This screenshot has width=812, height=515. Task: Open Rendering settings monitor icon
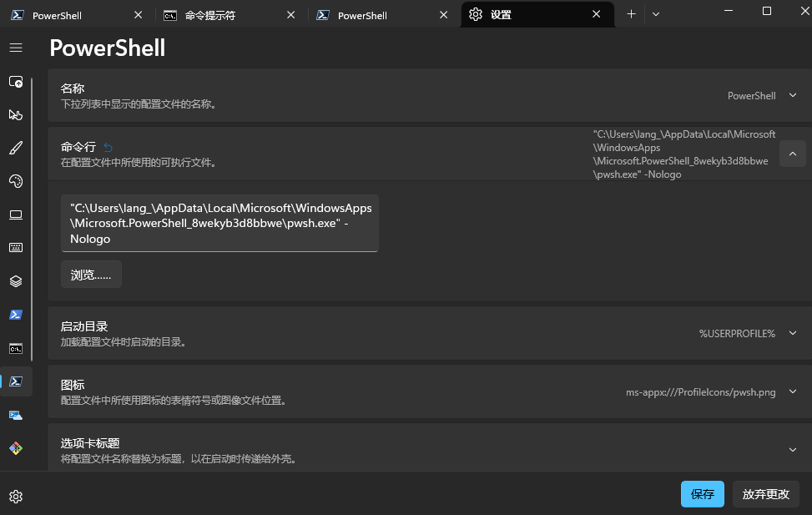tap(16, 215)
